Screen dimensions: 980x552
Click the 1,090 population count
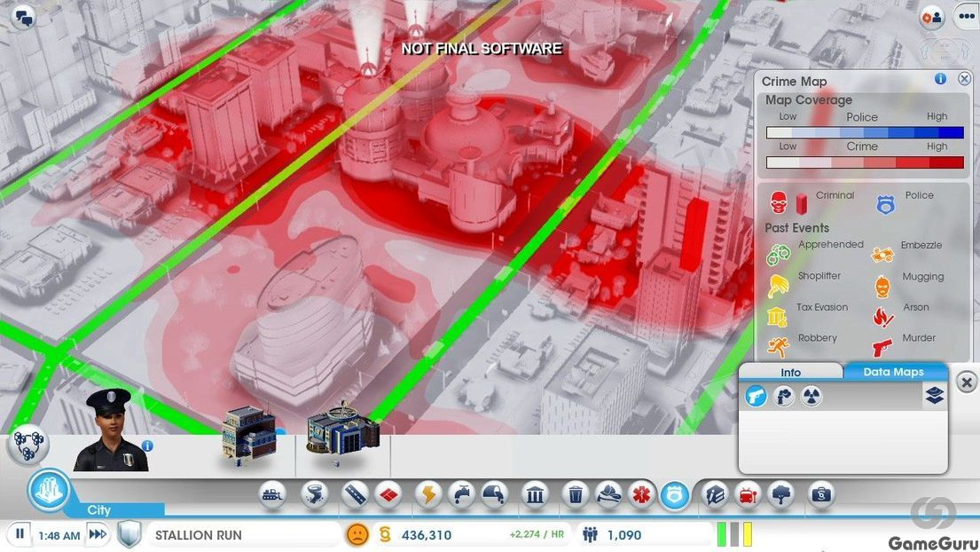[x=623, y=535]
